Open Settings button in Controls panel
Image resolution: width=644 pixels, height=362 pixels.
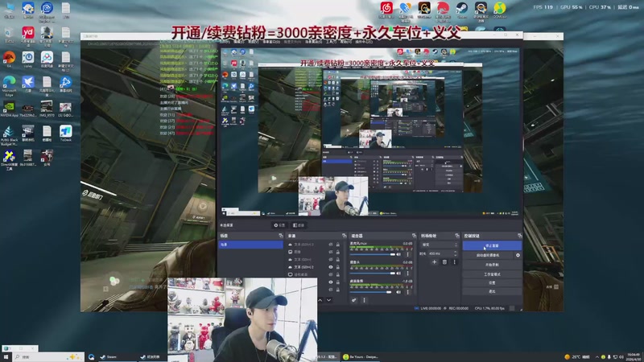click(492, 283)
